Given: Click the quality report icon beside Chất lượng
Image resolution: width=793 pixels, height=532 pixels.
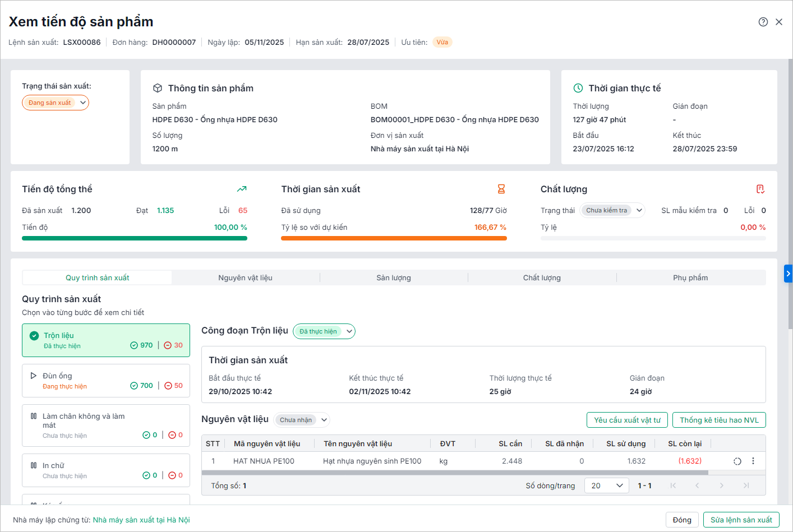Looking at the screenshot, I should tap(760, 189).
